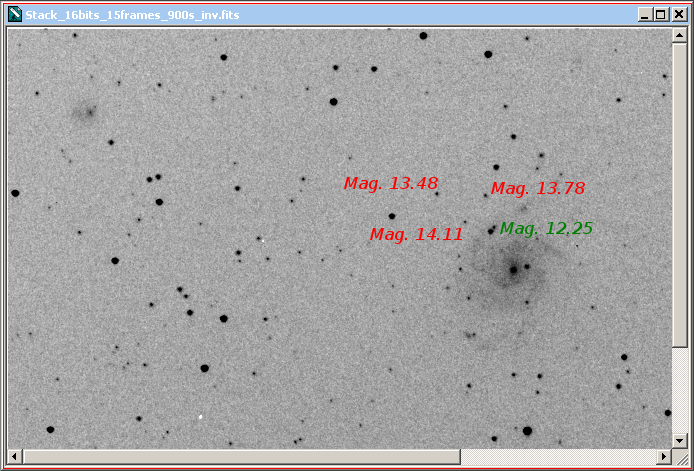Click the vertical scrollbar thumb

(679, 195)
